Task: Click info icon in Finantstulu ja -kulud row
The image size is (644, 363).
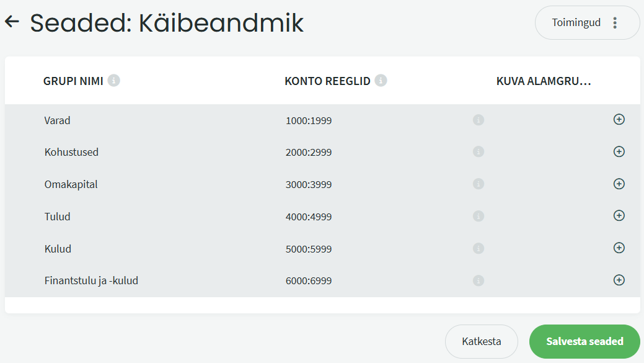Action: coord(478,280)
